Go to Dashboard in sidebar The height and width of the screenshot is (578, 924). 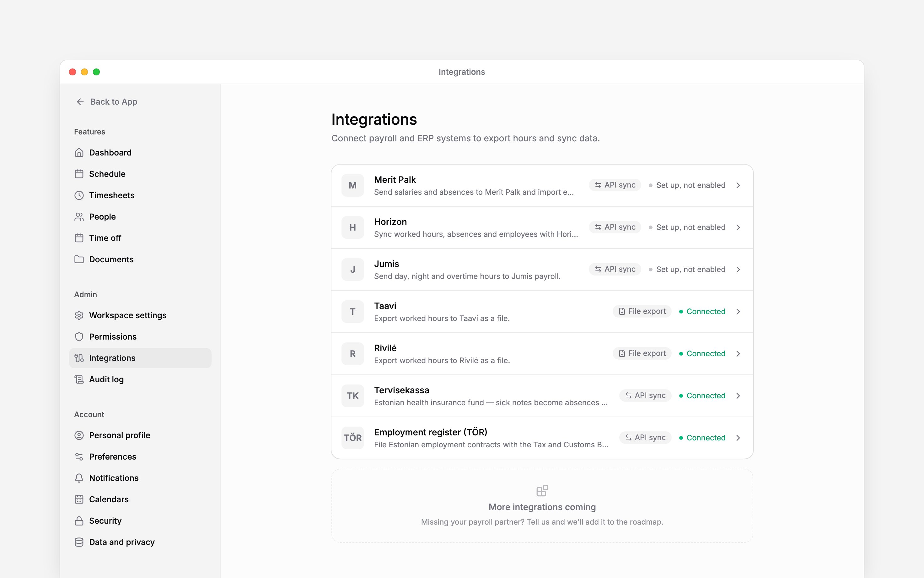click(x=140, y=153)
